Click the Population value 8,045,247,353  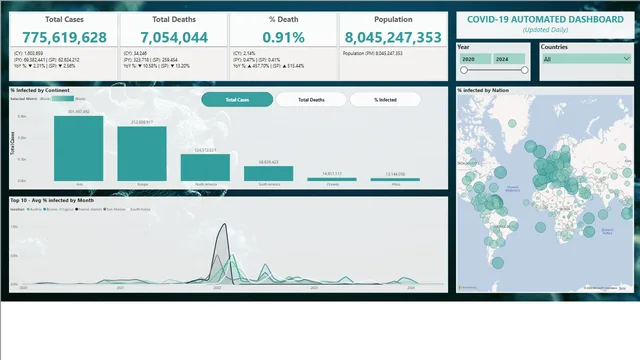click(x=393, y=38)
